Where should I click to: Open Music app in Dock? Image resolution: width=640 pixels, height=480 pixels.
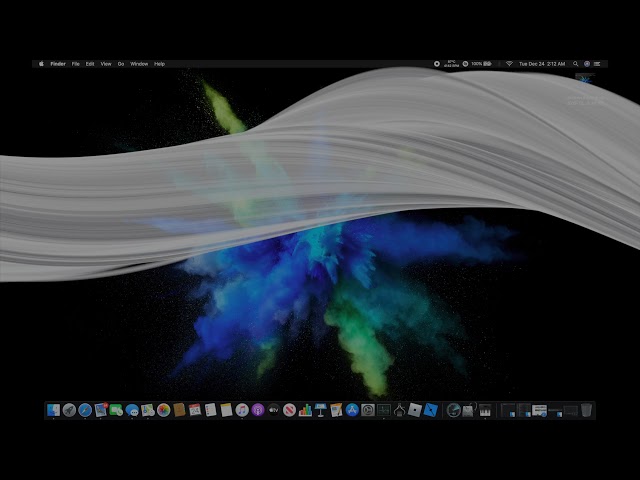[242, 410]
